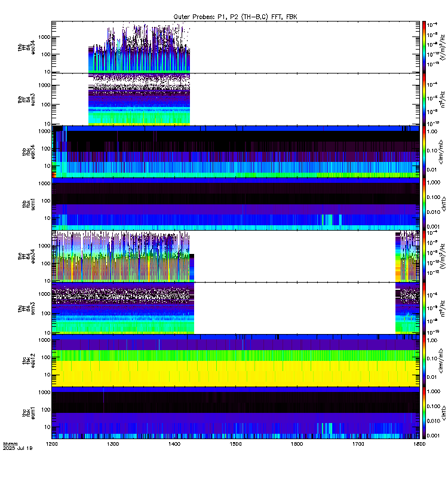Viewport: 448px width, 478px height.
Task: Click the "0.001" color bar value of thc scm1
Action: (434, 436)
